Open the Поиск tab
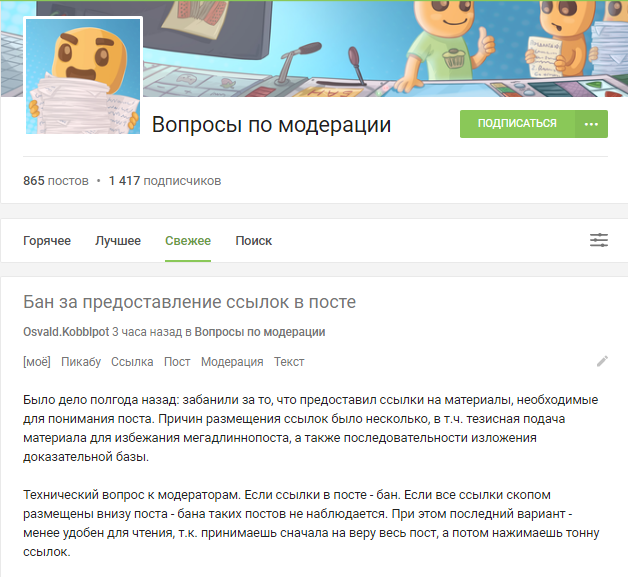The height and width of the screenshot is (577, 628). (x=254, y=241)
